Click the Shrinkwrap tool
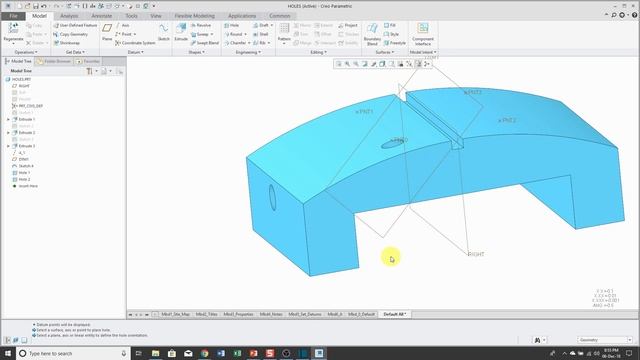640x360 pixels. point(67,43)
